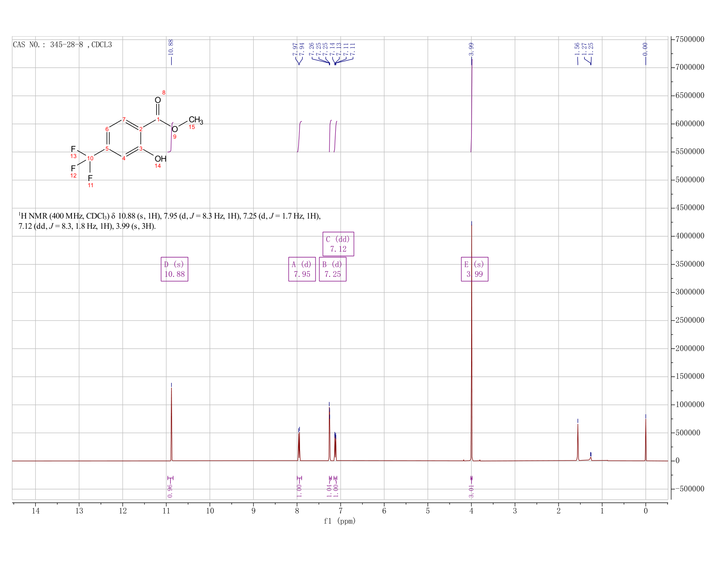Click the CH3 group on the structure
This screenshot has width=728, height=563.
pyautogui.click(x=196, y=120)
